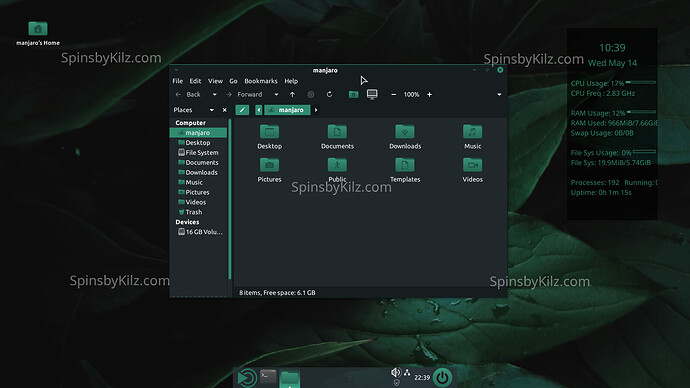This screenshot has height=388, width=690.
Task: Expand the Forward history dropdown arrow
Action: pos(276,95)
